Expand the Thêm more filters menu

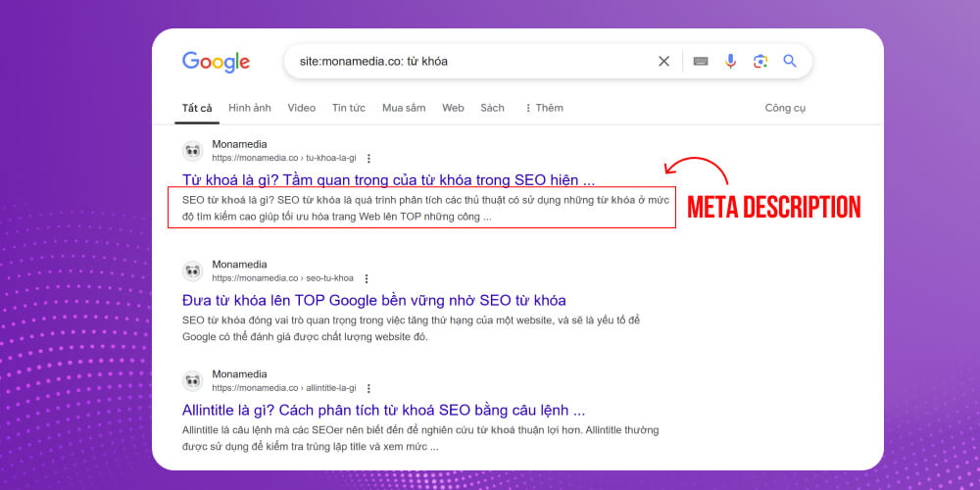(544, 108)
